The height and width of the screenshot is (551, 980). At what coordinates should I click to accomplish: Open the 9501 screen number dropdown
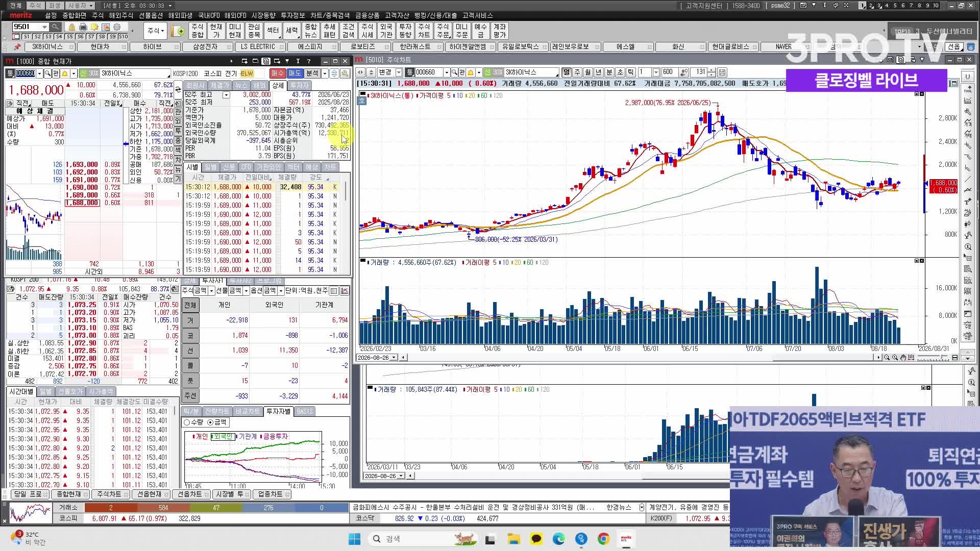(44, 27)
